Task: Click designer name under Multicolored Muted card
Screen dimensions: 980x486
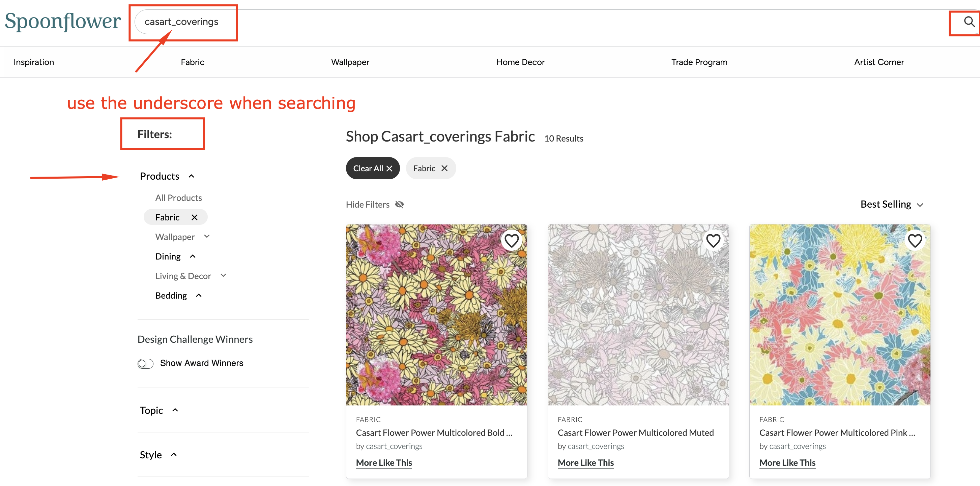Action: point(596,446)
